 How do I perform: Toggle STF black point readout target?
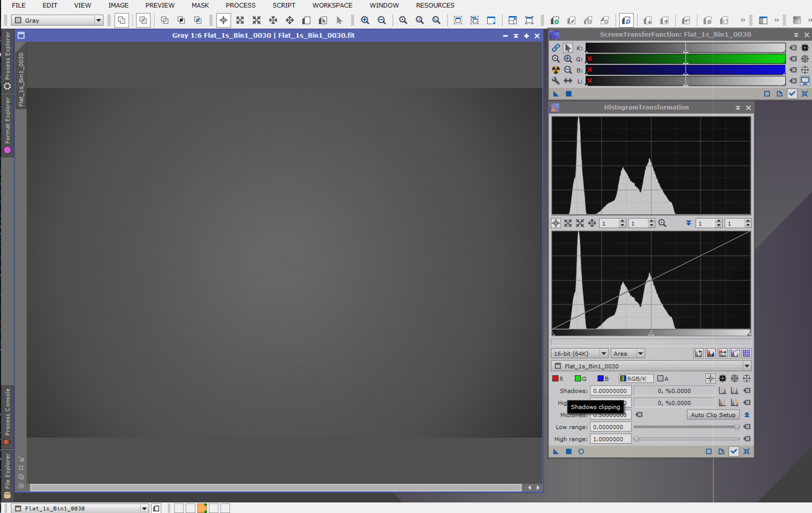pos(805,48)
